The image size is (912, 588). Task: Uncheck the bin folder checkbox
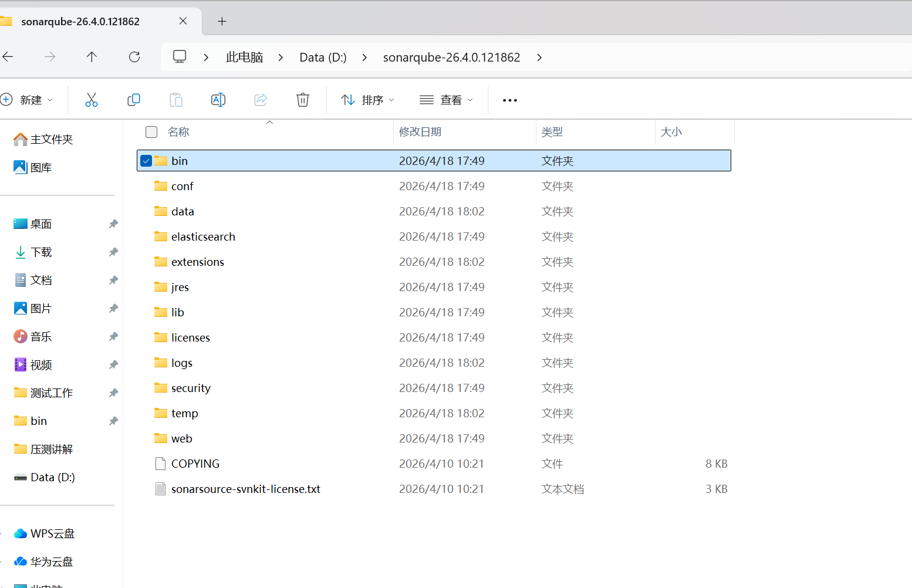(x=146, y=161)
